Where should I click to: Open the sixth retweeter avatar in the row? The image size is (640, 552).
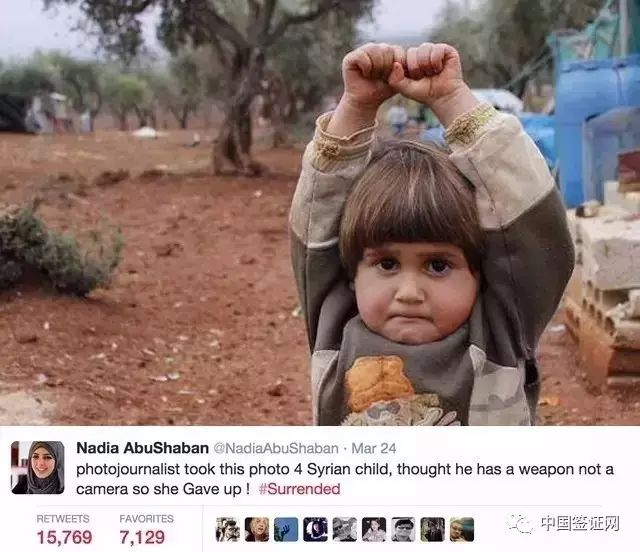click(374, 530)
